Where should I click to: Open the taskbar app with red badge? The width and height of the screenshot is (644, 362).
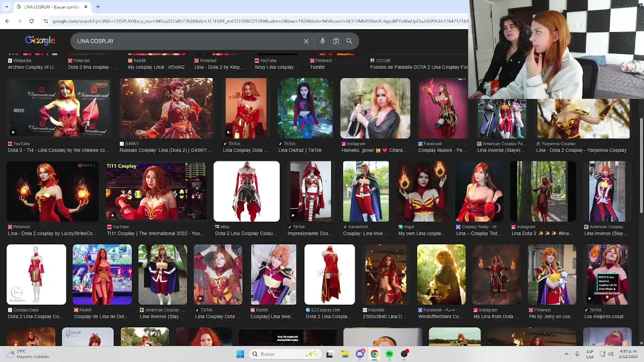coord(404,354)
